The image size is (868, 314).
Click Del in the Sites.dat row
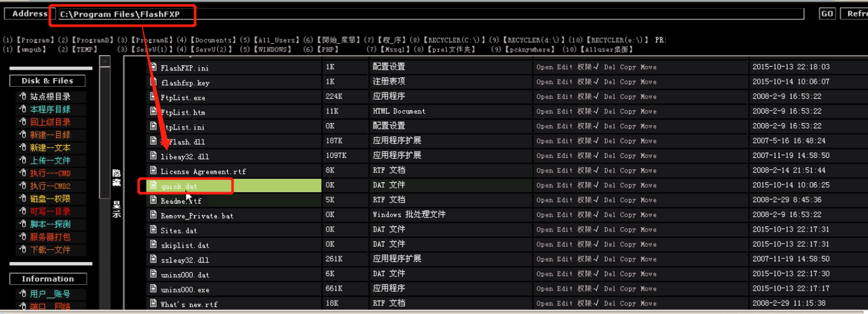[609, 230]
